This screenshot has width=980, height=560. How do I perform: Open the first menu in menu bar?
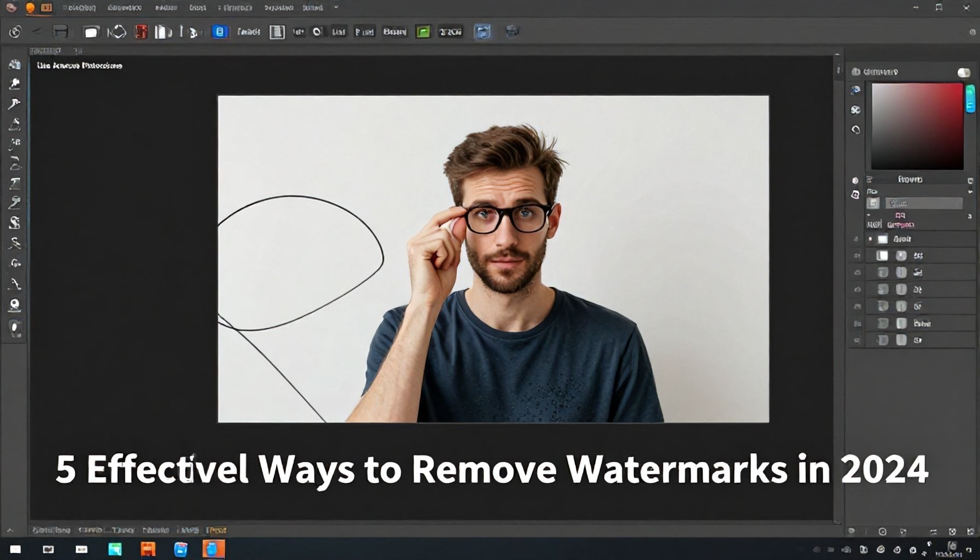coord(79,8)
